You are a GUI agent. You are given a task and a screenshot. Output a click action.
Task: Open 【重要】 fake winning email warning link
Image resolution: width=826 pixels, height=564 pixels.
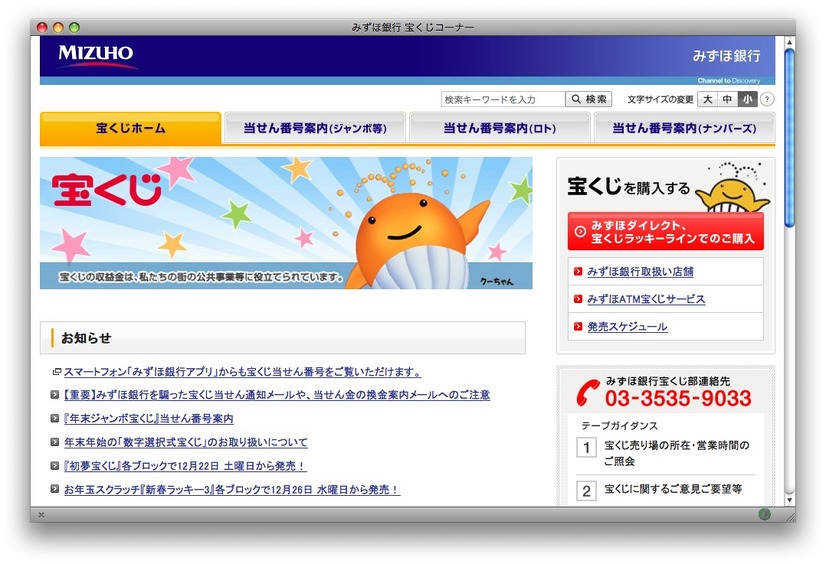tap(277, 395)
